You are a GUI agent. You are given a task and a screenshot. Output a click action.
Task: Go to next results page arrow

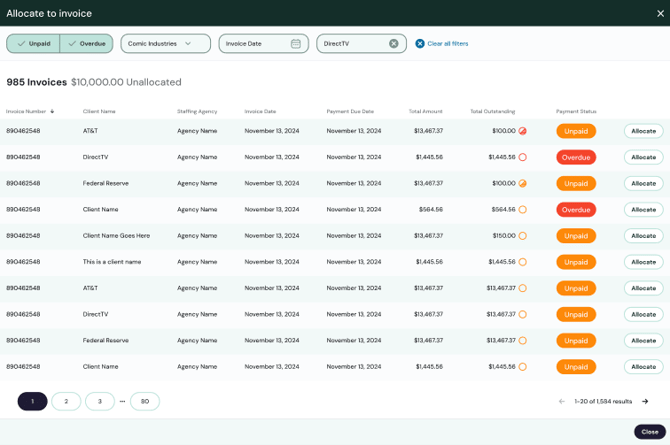pyautogui.click(x=645, y=401)
